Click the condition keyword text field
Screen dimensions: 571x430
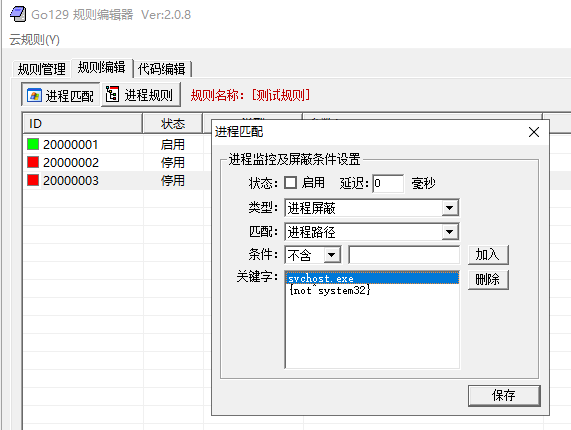(404, 255)
